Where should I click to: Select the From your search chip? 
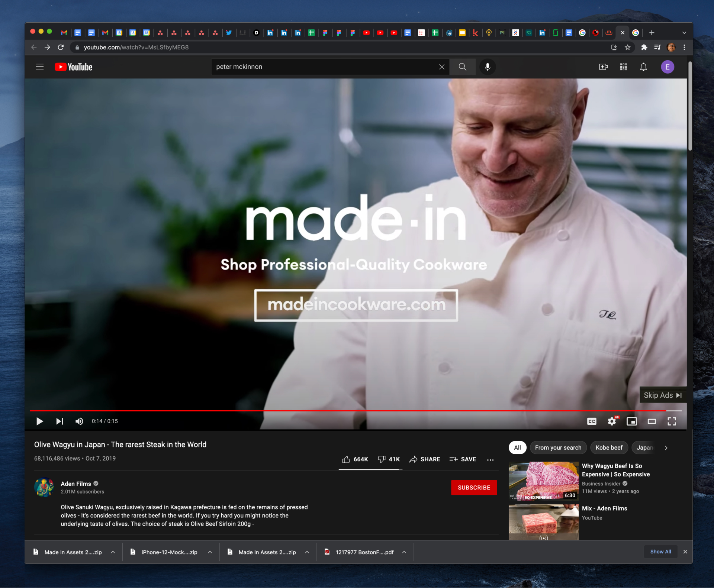coord(558,448)
